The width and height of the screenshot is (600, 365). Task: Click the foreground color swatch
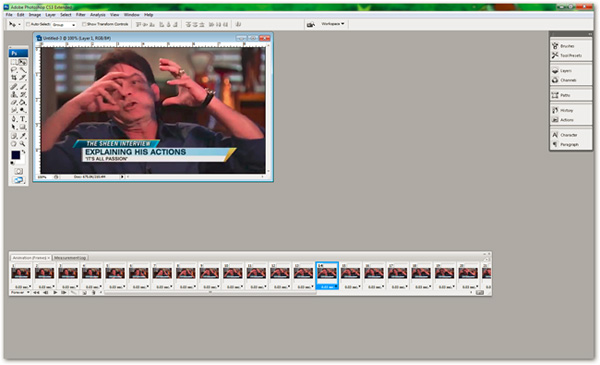tap(16, 155)
